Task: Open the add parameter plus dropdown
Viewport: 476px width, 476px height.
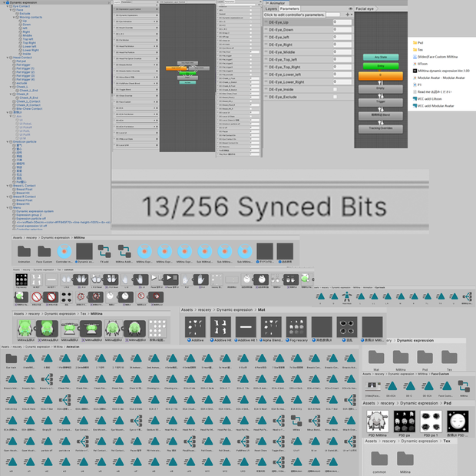Action: coord(349,15)
